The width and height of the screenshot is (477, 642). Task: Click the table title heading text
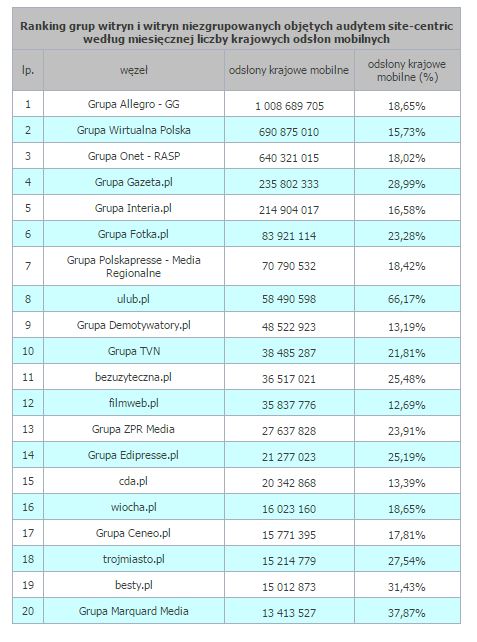[236, 32]
